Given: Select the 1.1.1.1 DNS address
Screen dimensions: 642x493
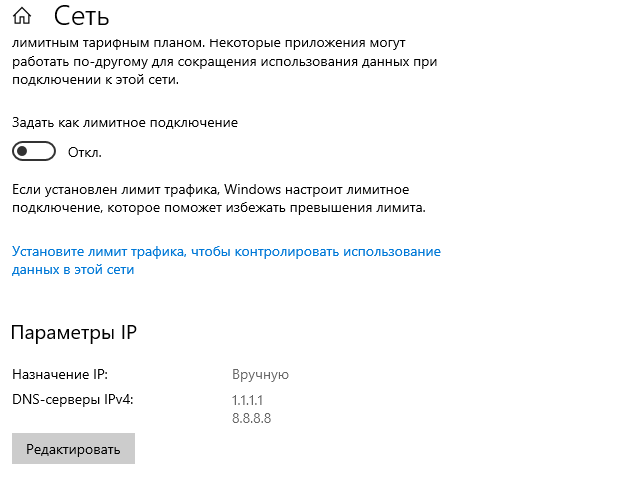Looking at the screenshot, I should (247, 400).
